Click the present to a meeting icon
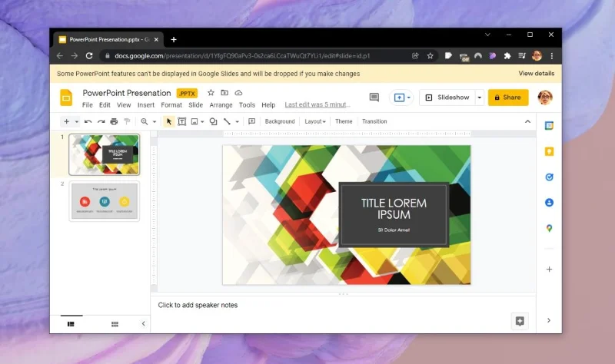The image size is (615, 364). 399,98
